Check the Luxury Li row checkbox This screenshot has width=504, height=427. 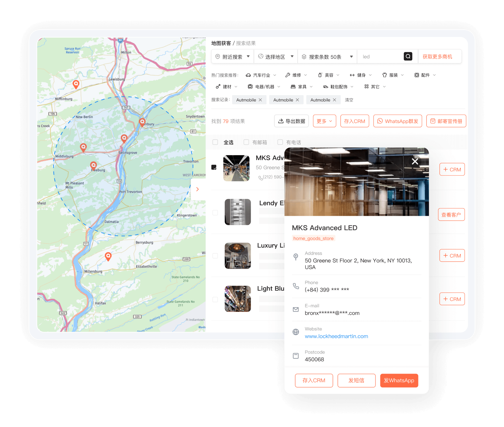215,256
